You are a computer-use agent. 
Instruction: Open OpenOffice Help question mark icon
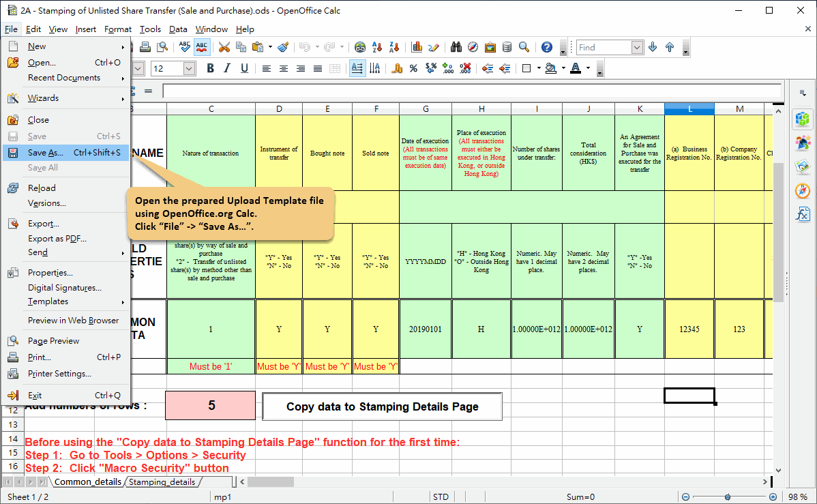tap(546, 48)
